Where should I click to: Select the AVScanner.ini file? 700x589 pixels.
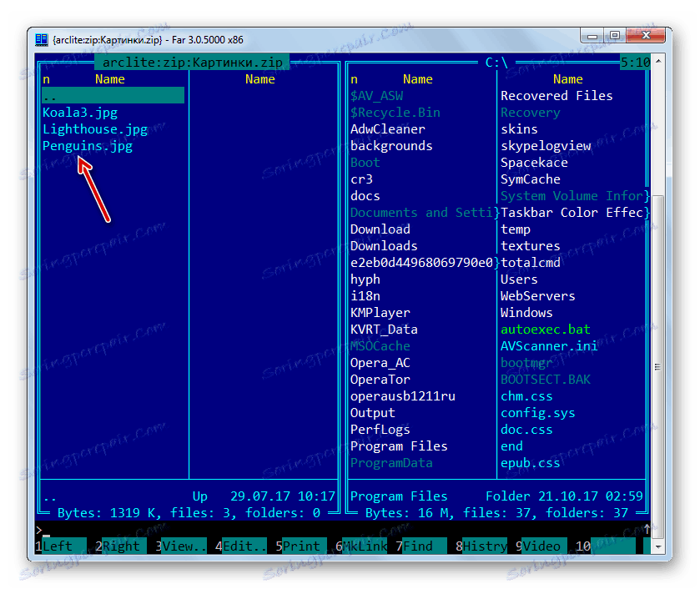click(x=549, y=346)
